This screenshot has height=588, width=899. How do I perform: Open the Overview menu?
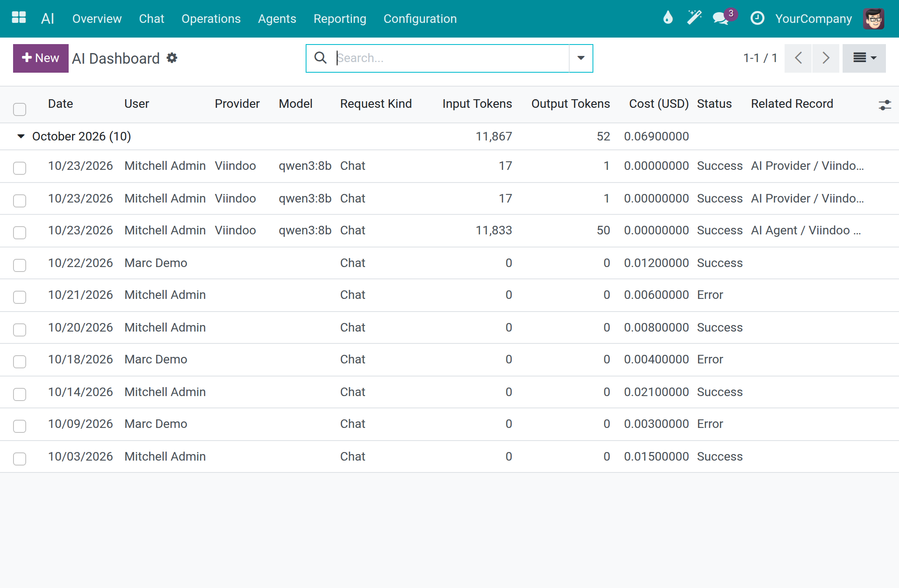pyautogui.click(x=97, y=18)
